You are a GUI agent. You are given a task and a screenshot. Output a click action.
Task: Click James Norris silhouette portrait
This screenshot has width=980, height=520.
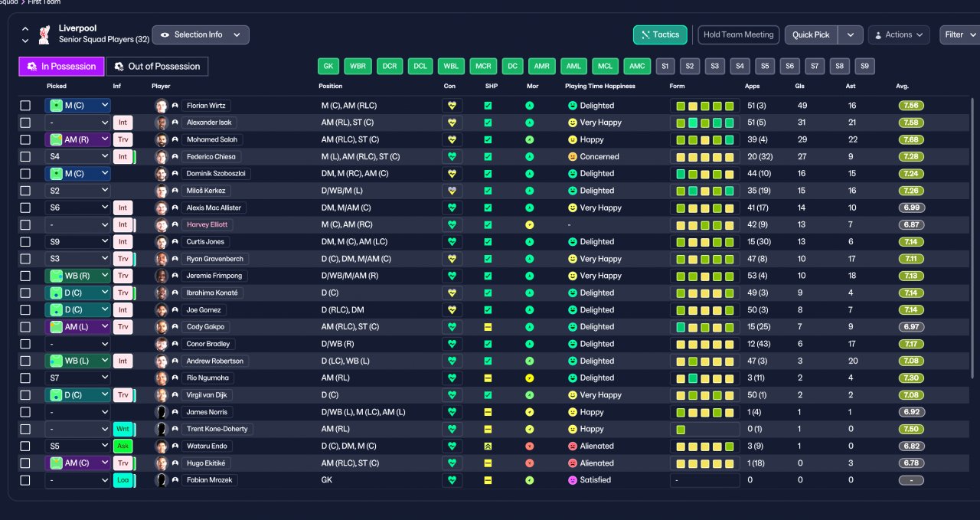[162, 412]
